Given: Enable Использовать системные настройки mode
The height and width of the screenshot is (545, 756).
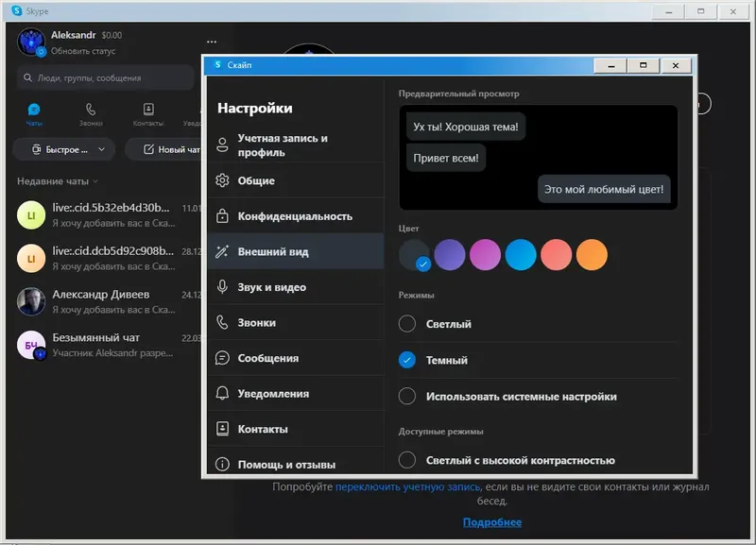Looking at the screenshot, I should click(407, 397).
